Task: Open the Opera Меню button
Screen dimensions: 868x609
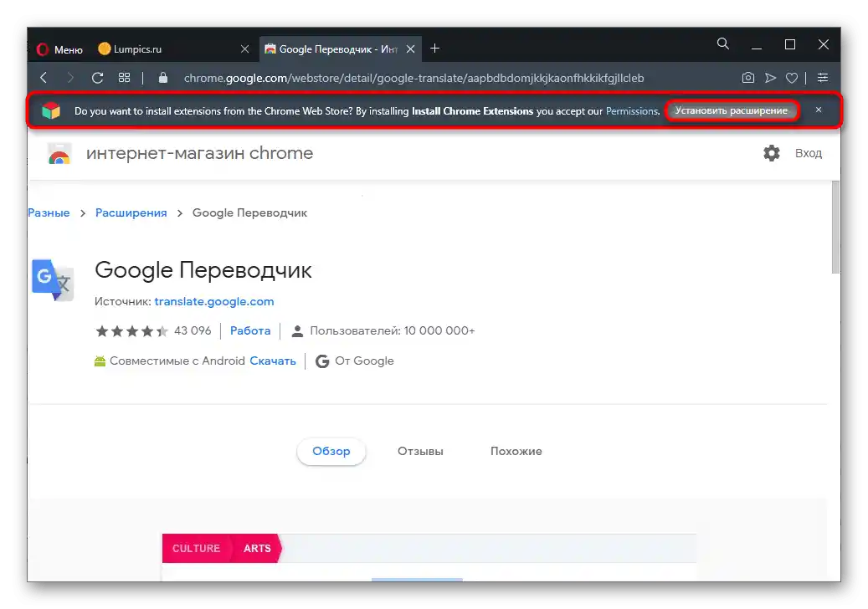Action: point(59,50)
